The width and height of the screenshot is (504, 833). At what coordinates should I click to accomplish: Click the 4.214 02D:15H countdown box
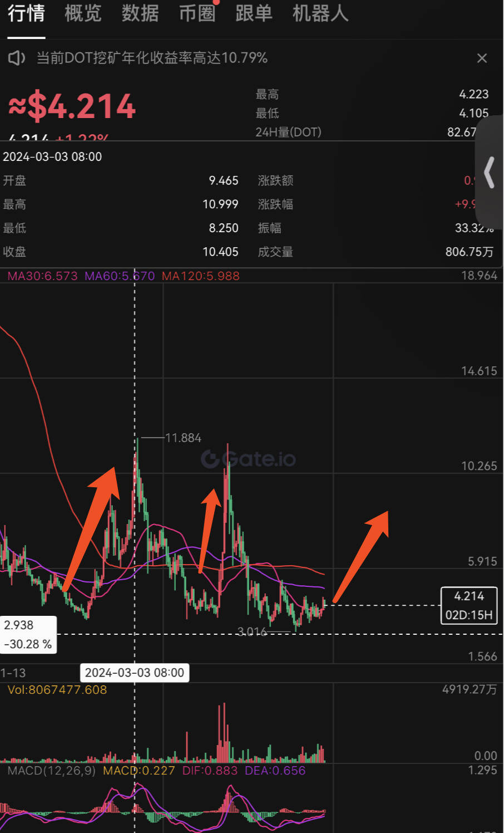[468, 605]
